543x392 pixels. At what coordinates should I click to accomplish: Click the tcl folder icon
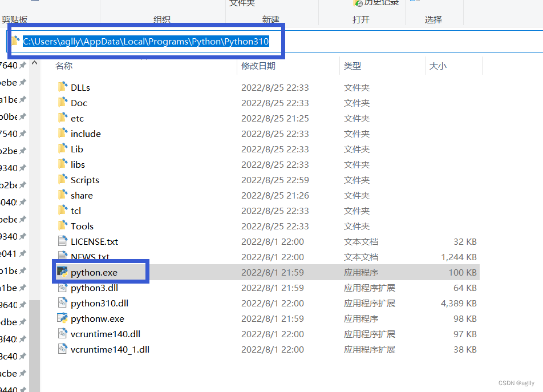(63, 210)
